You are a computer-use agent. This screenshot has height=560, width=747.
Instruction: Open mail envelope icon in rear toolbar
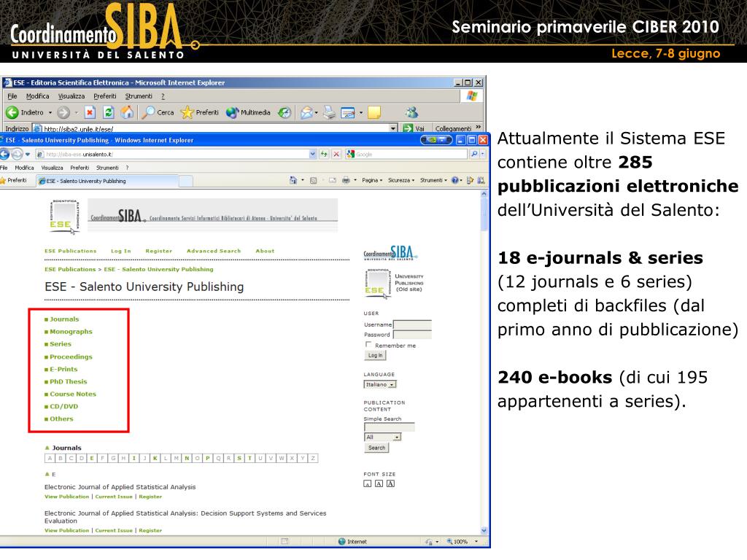(306, 113)
